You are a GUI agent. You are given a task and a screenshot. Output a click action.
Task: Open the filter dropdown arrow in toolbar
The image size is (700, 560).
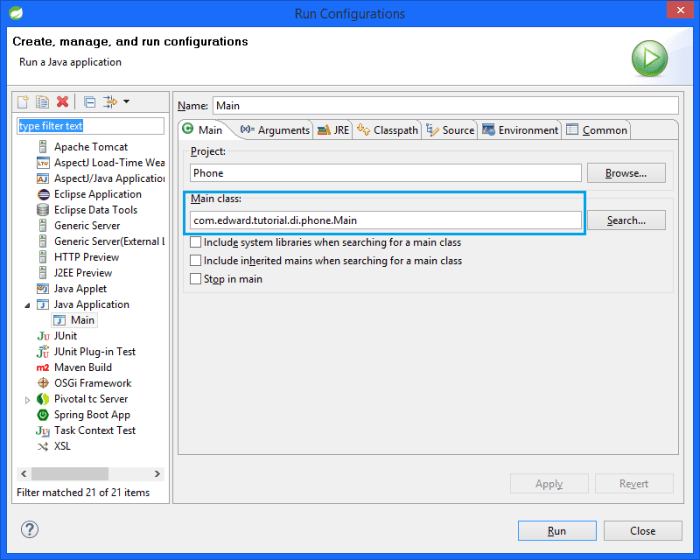126,102
